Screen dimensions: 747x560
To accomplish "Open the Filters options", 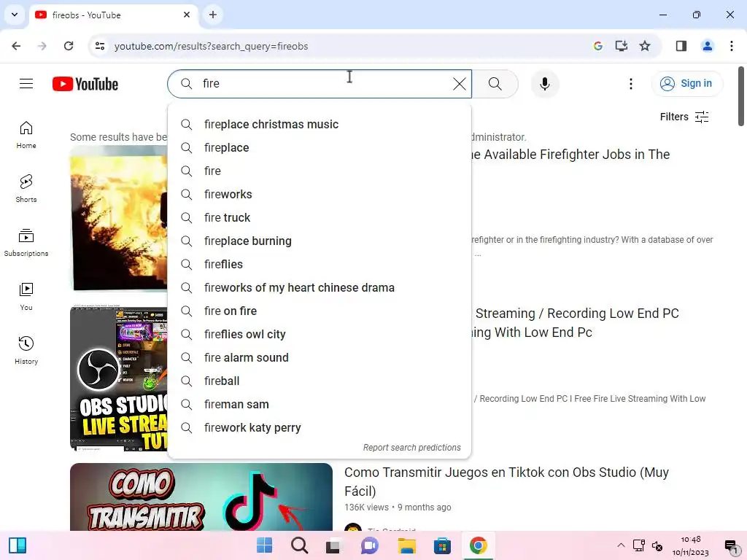I will (x=684, y=117).
